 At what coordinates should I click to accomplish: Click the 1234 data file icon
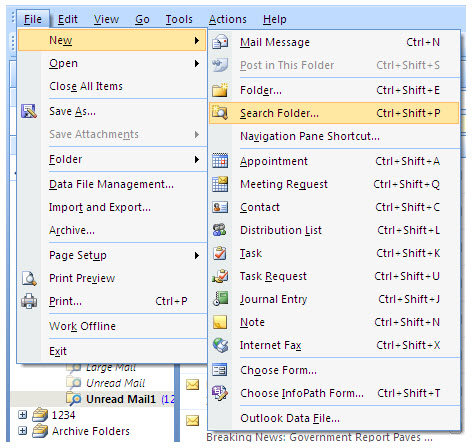point(40,415)
